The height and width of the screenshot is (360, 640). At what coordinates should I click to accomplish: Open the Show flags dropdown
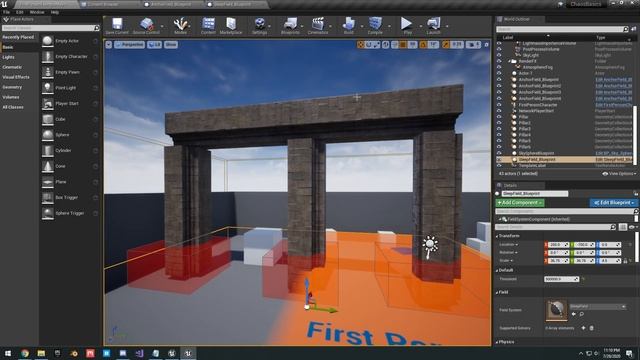point(171,44)
